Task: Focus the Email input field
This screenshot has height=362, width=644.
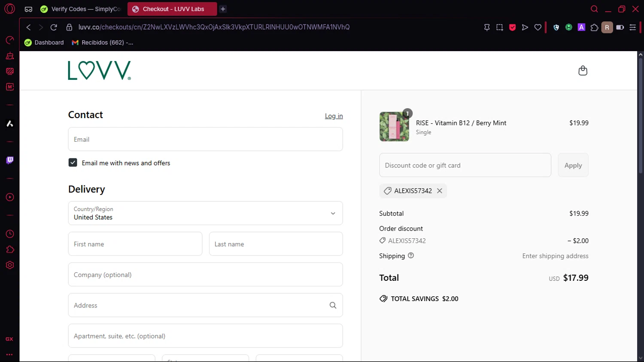Action: [x=205, y=139]
